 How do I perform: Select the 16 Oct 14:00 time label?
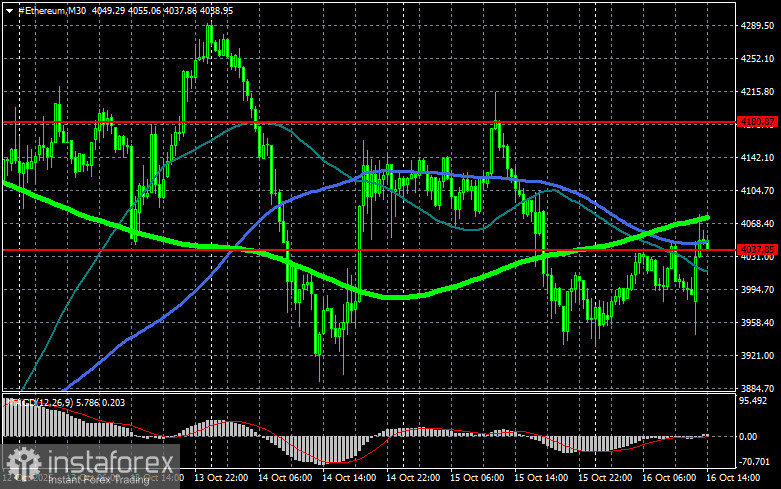[x=733, y=478]
